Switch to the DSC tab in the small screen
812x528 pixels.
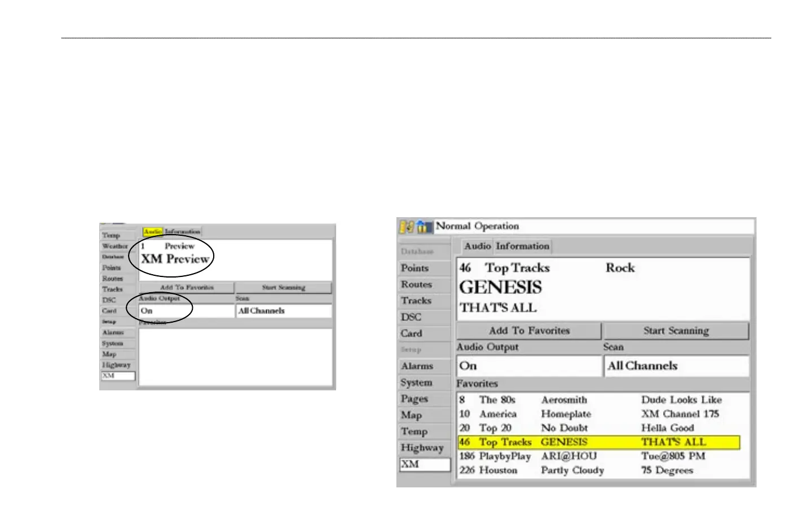pyautogui.click(x=118, y=300)
